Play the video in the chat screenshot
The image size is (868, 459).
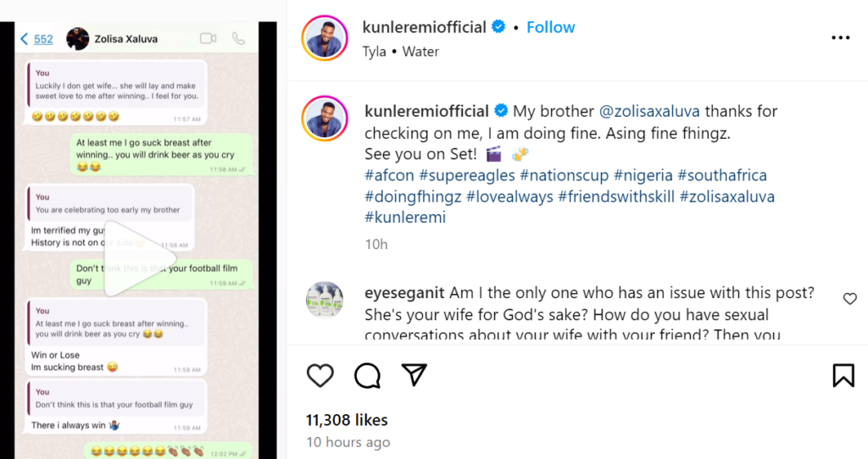click(x=138, y=258)
